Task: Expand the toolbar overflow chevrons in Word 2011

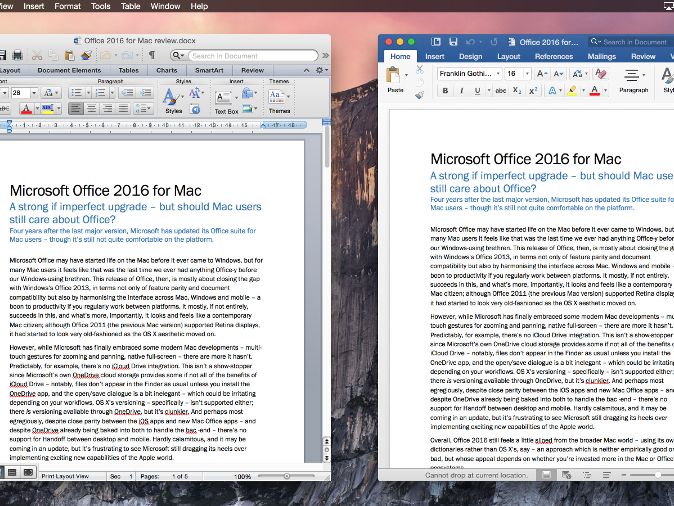Action: [325, 55]
